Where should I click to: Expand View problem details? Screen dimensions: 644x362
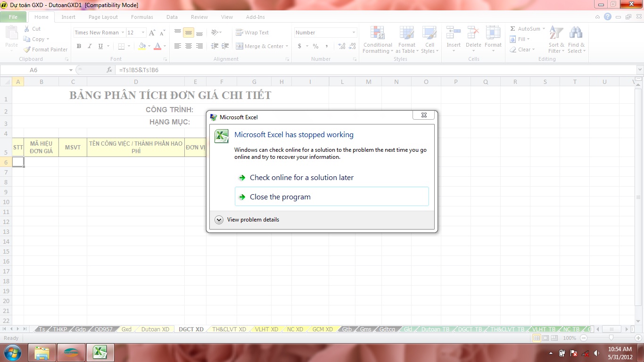pyautogui.click(x=247, y=220)
